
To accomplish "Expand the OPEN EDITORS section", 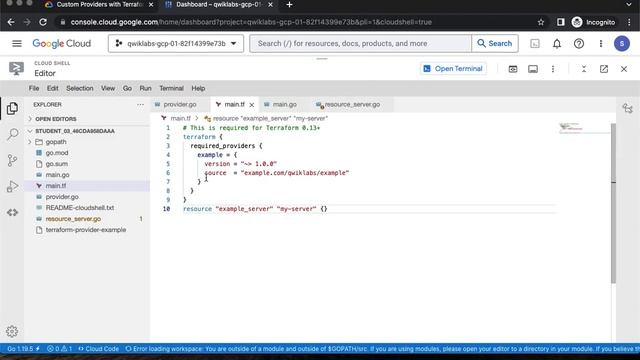I will [56, 119].
